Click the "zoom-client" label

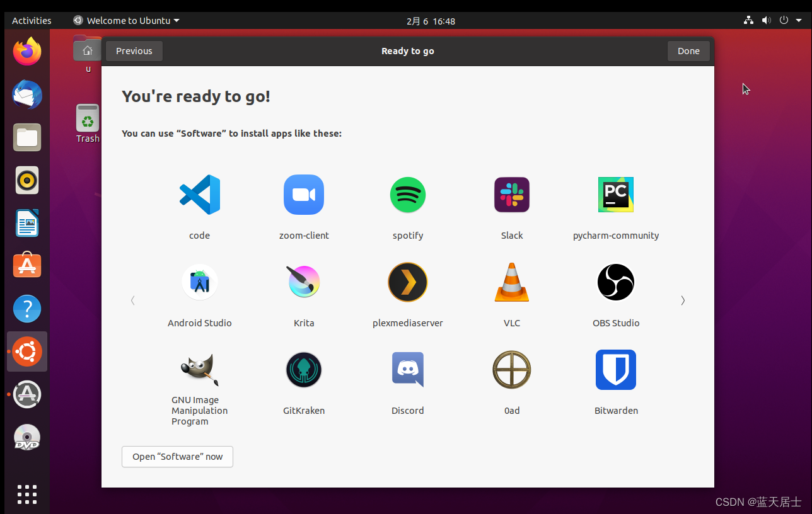[x=304, y=236]
